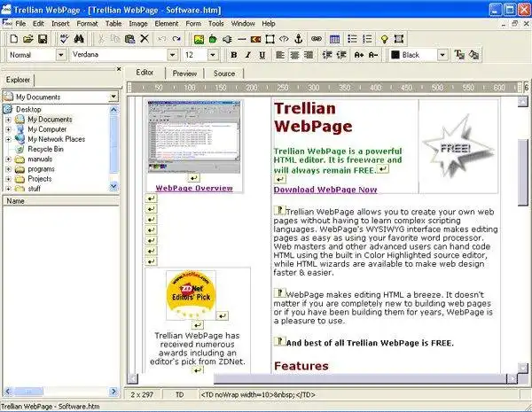Click the WebPage Overview link
This screenshot has height=412, width=532.
coord(194,188)
